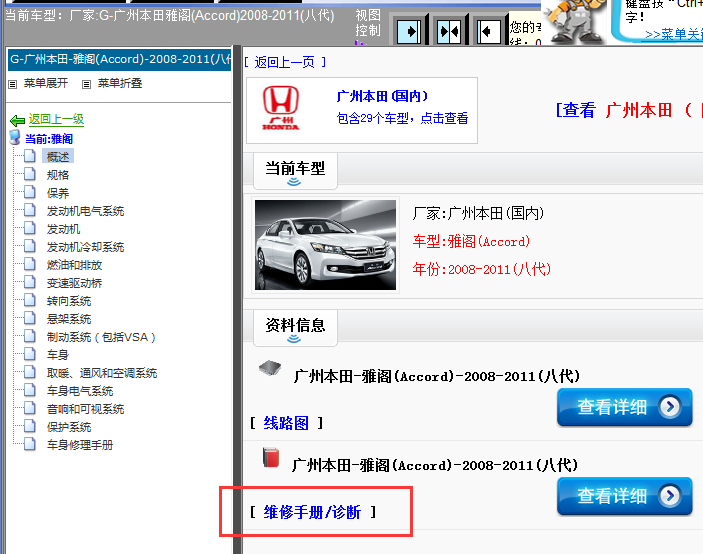
Task: Click the G-广州本田-雅阁 sidebar header
Action: click(120, 60)
